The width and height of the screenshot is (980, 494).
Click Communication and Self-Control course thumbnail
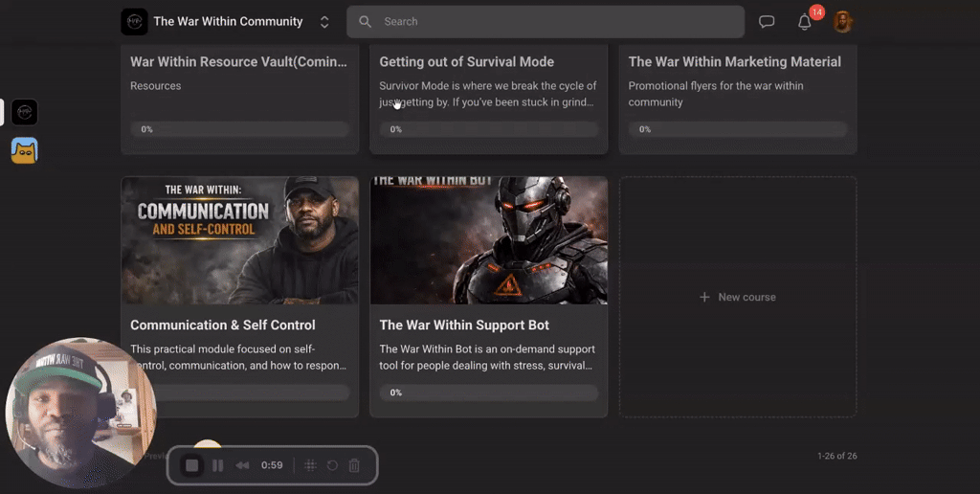coord(240,240)
